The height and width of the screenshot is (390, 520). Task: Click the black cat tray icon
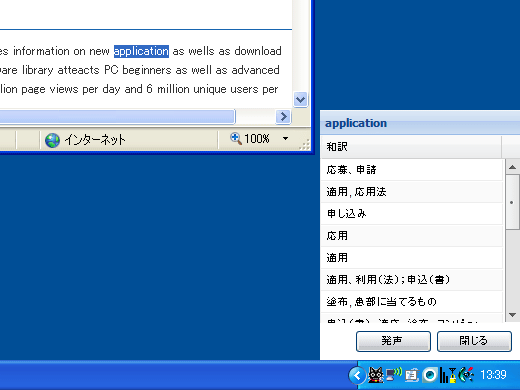376,375
